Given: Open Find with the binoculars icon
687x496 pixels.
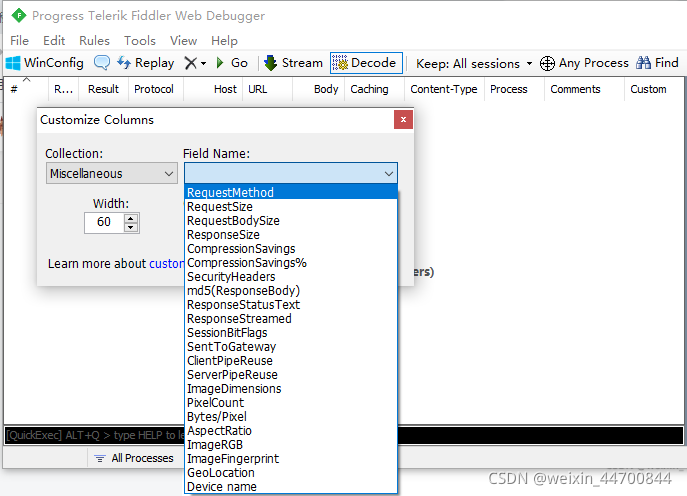Looking at the screenshot, I should click(657, 63).
